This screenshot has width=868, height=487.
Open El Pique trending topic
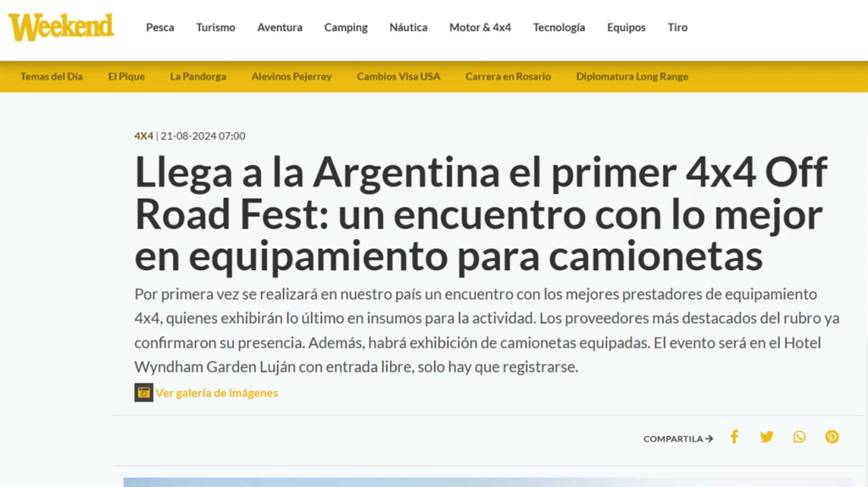126,76
